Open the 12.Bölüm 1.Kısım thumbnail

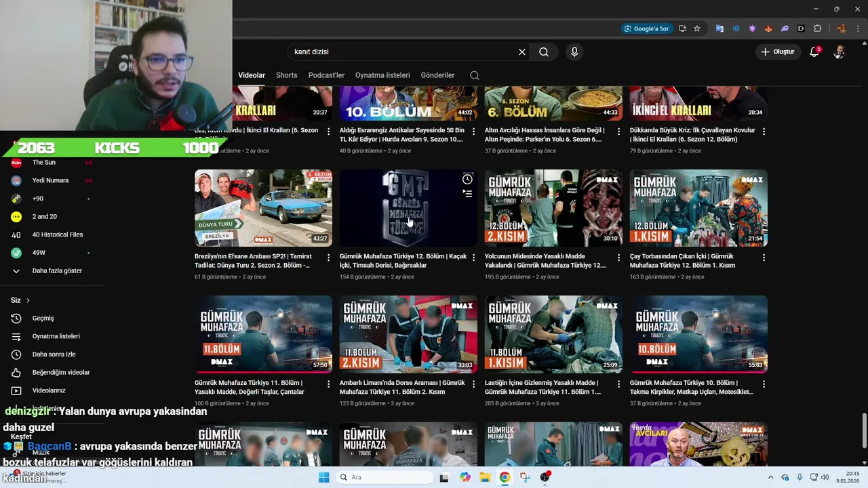pos(698,208)
